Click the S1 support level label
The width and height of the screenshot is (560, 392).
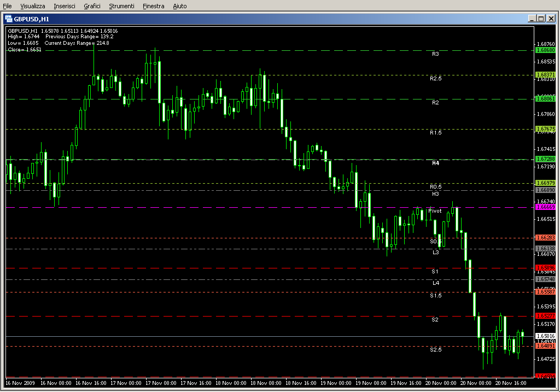435,271
